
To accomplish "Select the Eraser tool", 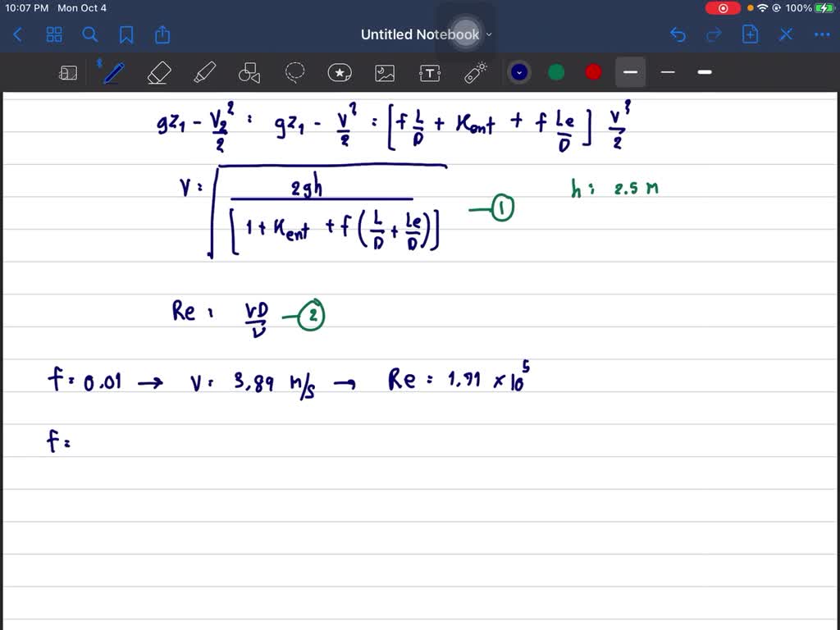I will (x=158, y=73).
